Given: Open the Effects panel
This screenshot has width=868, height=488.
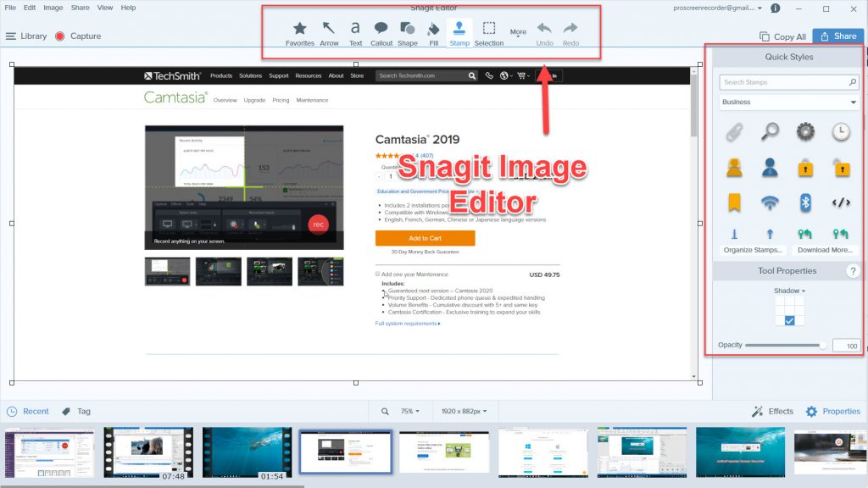Looking at the screenshot, I should point(772,411).
